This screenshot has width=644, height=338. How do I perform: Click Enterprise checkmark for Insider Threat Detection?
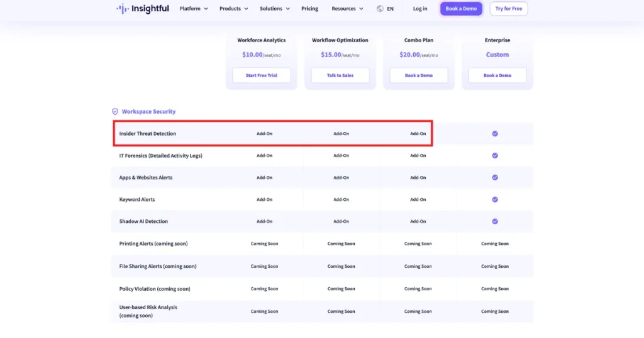pos(495,134)
